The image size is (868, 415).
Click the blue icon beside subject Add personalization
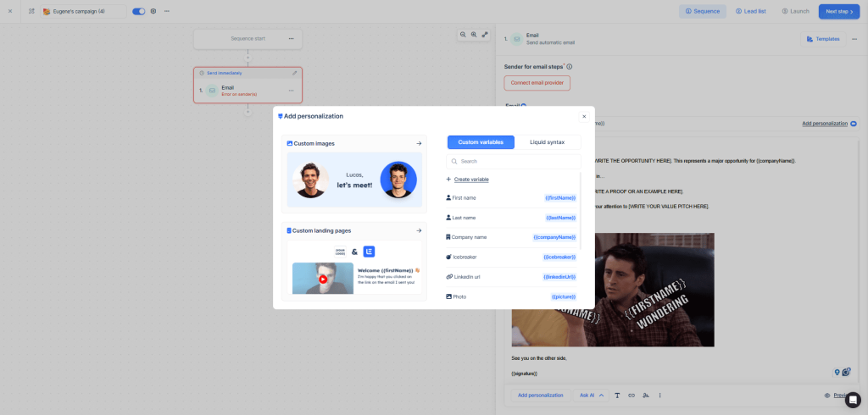[854, 124]
